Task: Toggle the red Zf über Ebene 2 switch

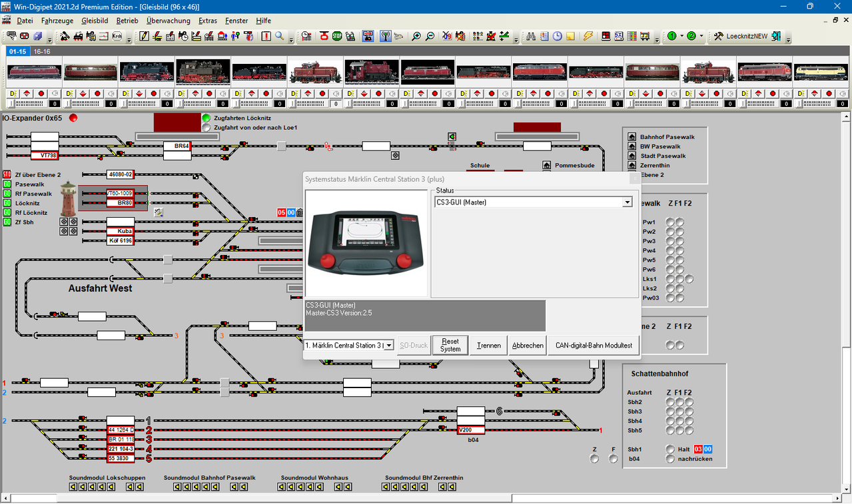Action: pyautogui.click(x=7, y=175)
